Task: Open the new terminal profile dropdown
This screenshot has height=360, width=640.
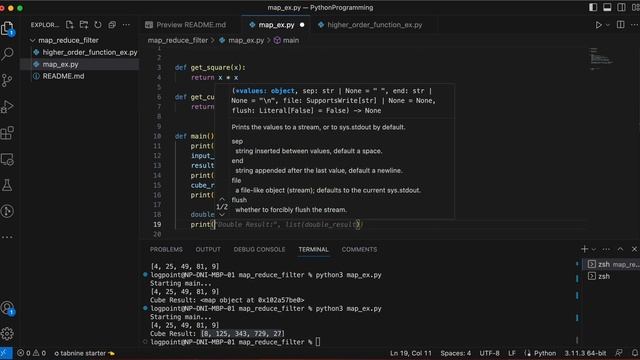Action: tap(594, 249)
